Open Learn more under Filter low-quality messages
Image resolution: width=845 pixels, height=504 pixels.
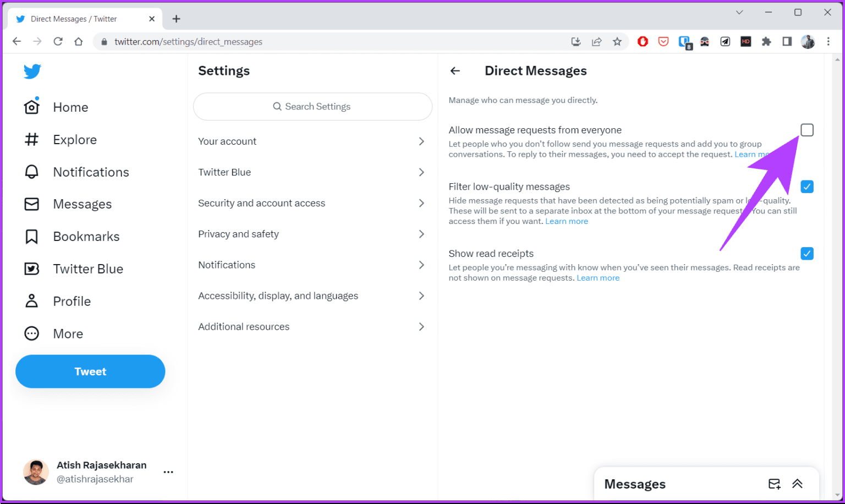tap(567, 221)
